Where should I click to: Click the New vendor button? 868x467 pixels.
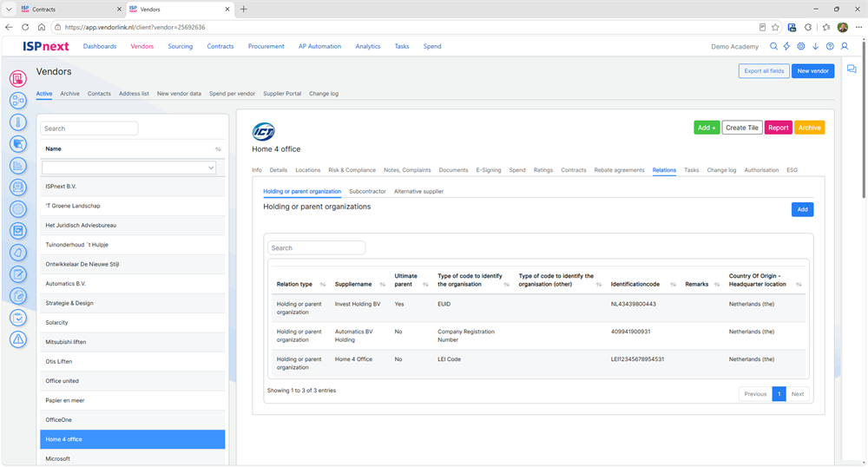click(812, 71)
